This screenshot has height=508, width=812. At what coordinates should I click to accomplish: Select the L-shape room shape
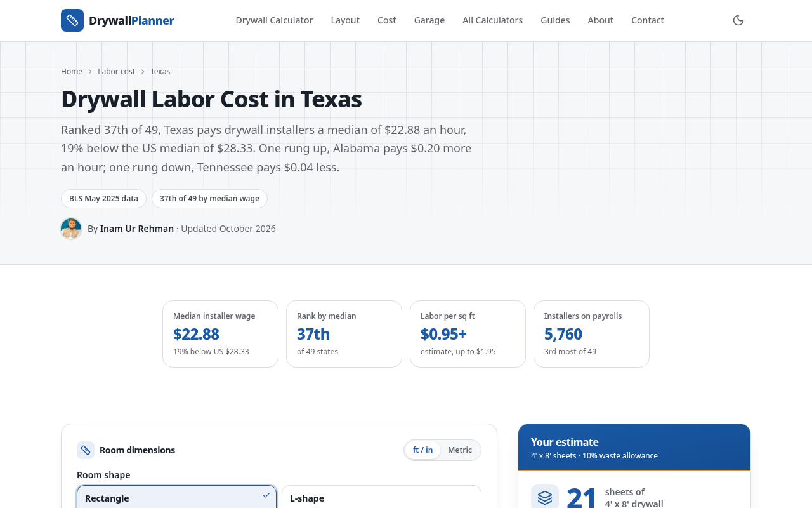[381, 497]
